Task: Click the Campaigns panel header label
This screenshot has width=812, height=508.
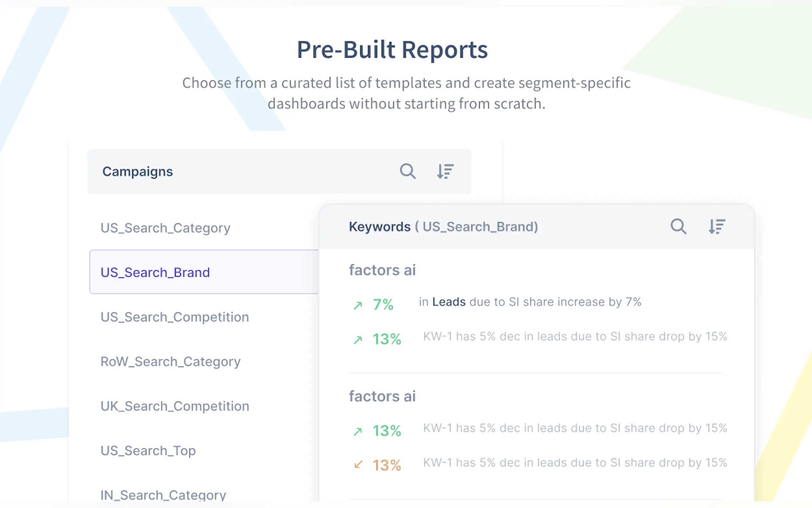Action: pos(138,172)
